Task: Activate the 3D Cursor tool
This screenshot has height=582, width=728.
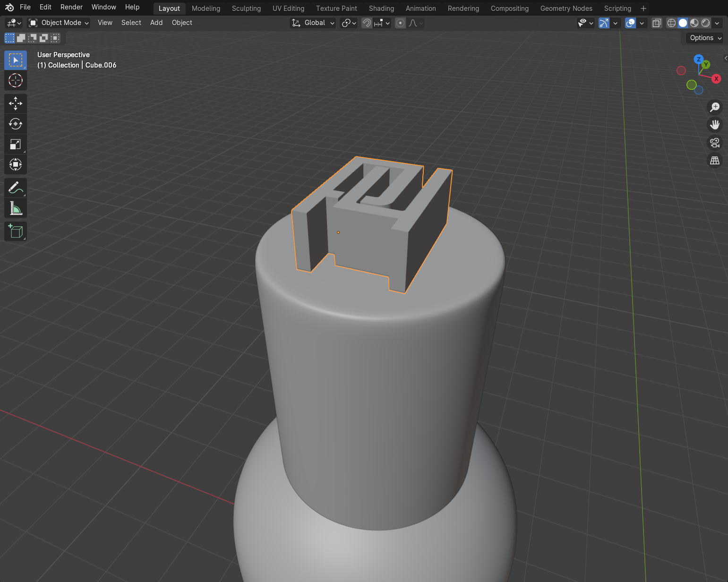Action: pos(16,80)
